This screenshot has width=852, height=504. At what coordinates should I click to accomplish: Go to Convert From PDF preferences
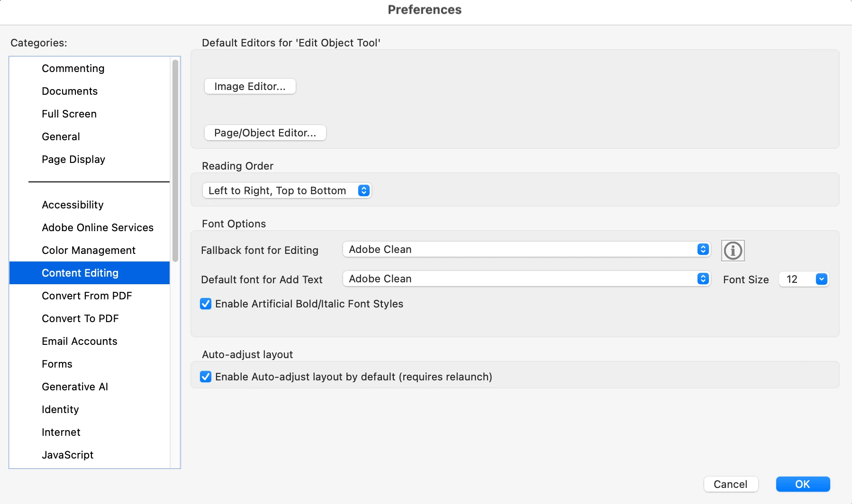click(87, 296)
